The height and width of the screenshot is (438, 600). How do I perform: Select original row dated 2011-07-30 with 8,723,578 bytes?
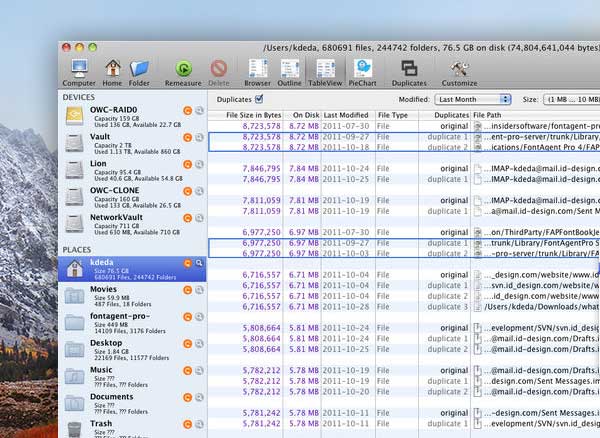click(x=404, y=126)
